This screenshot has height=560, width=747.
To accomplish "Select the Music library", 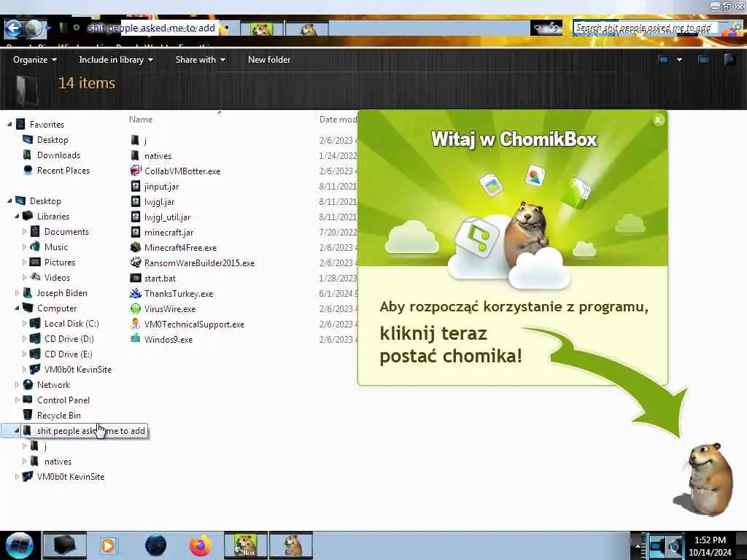I will pos(55,247).
